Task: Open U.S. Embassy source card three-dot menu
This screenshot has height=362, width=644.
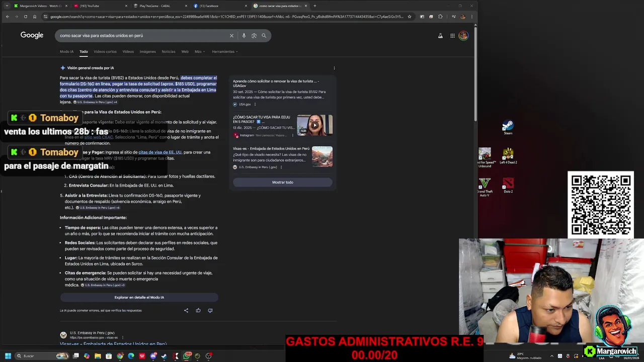Action: 281,167
